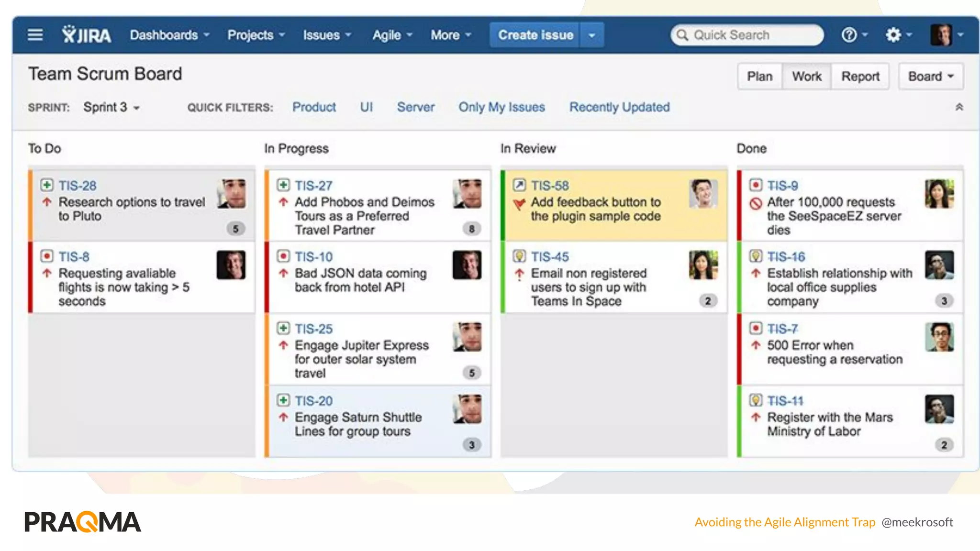This screenshot has height=551, width=980.
Task: Click the bug type icon on TIS-7
Action: click(756, 328)
